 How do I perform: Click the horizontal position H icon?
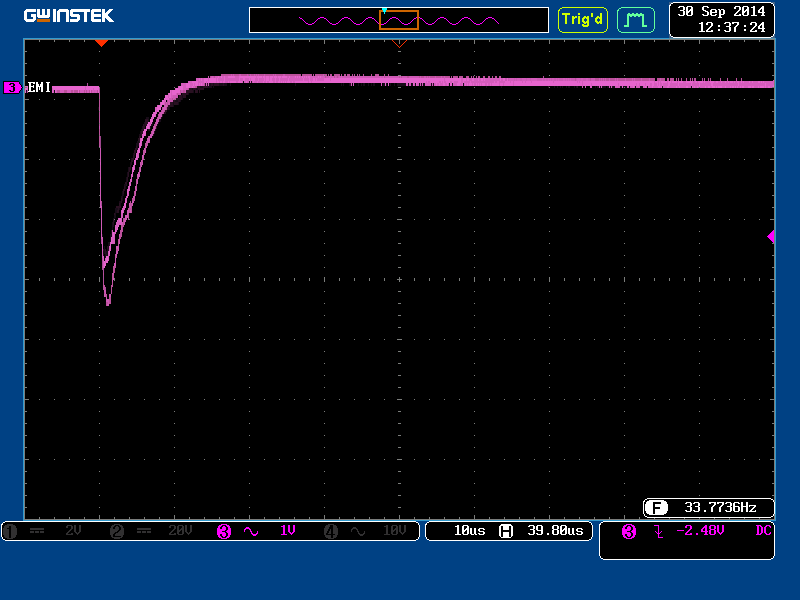click(506, 531)
